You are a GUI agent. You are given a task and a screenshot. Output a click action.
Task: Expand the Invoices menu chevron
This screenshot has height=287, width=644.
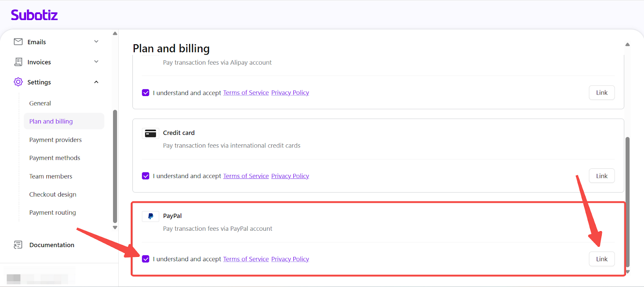[x=96, y=62]
